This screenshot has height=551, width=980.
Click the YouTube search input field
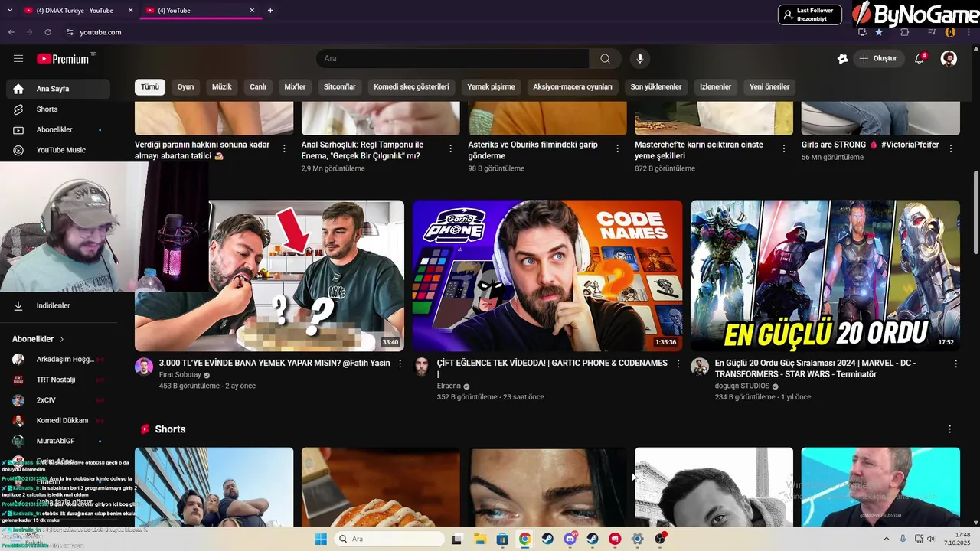click(x=452, y=59)
